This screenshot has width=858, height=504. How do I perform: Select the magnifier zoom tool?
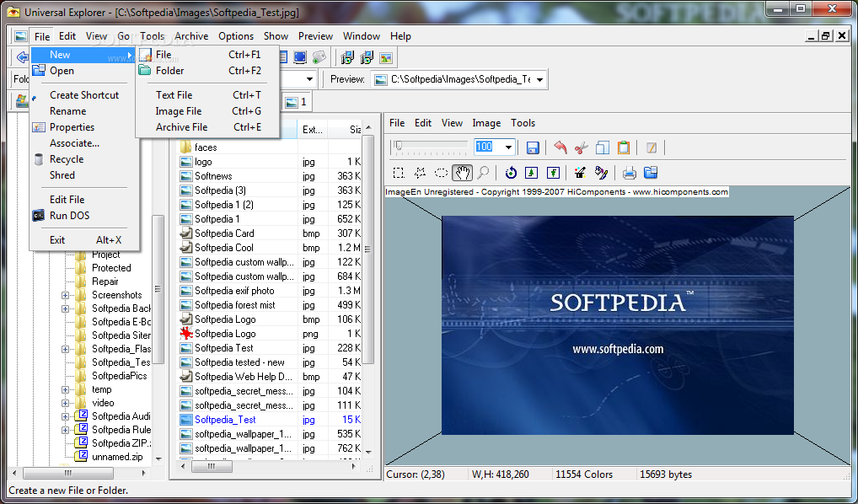click(x=483, y=173)
